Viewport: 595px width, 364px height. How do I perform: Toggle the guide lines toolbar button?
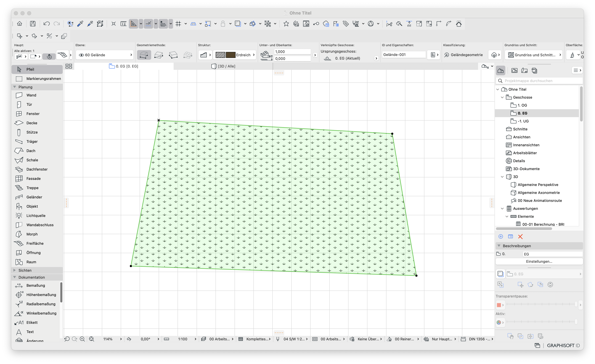(133, 24)
